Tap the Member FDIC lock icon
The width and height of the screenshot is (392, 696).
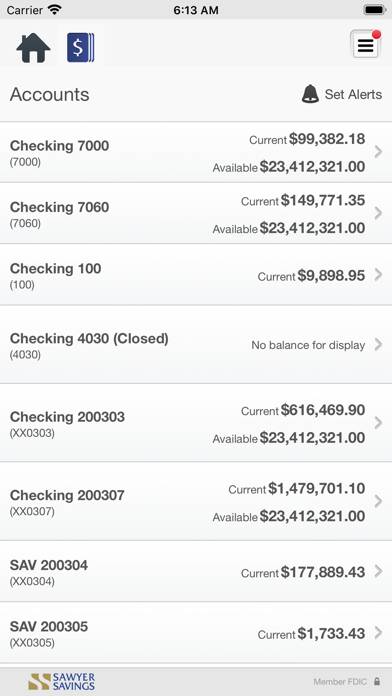point(377,681)
